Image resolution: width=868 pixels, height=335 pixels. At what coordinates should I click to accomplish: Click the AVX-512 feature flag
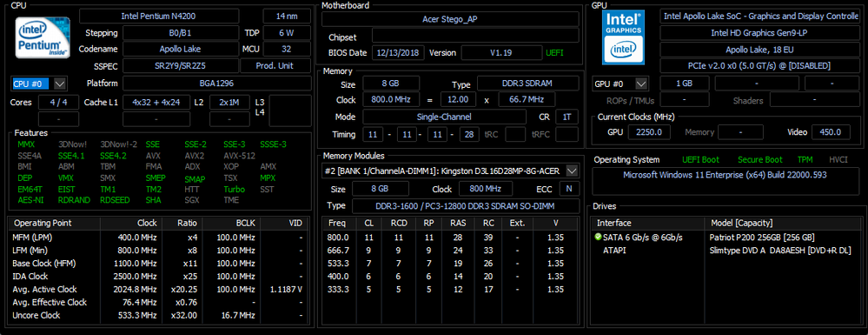(x=239, y=156)
